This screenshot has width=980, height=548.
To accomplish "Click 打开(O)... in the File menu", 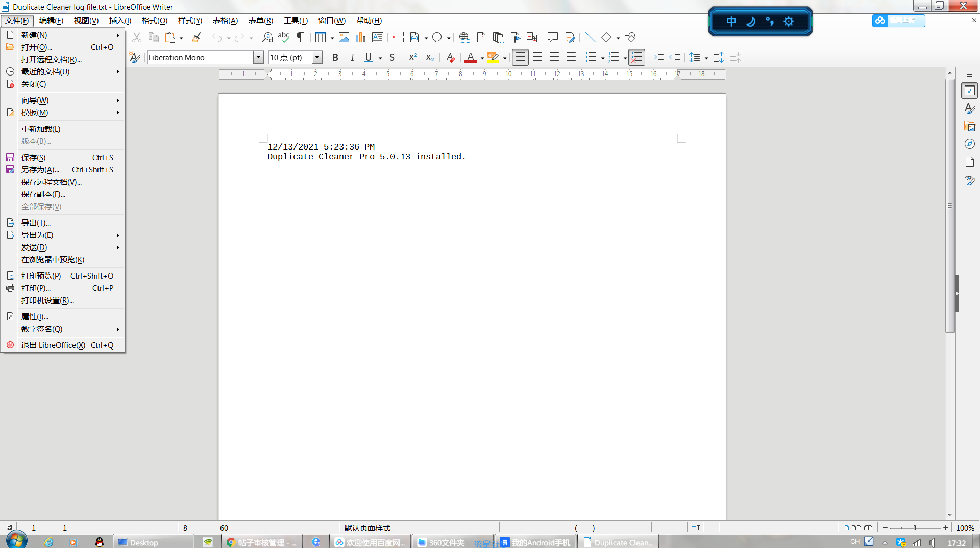I will pyautogui.click(x=63, y=47).
